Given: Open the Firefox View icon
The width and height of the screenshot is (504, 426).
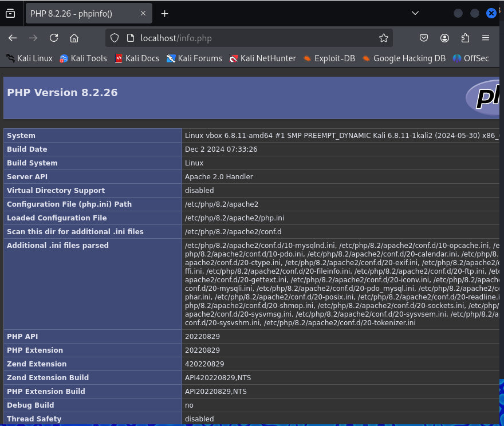Looking at the screenshot, I should point(10,14).
